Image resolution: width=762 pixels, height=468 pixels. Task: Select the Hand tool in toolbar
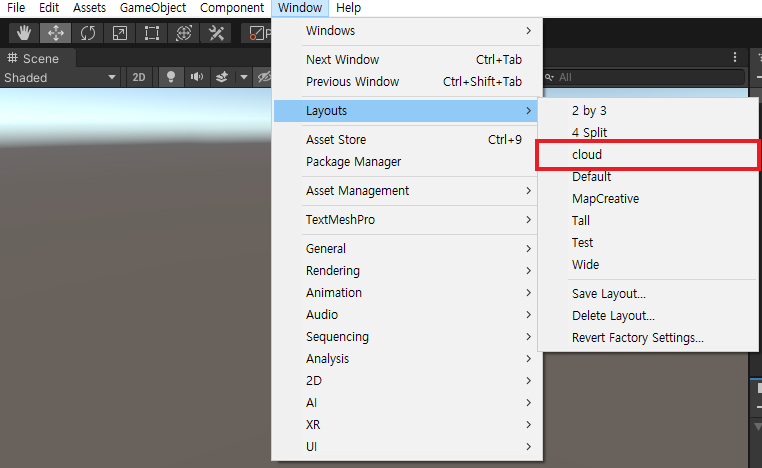click(23, 33)
